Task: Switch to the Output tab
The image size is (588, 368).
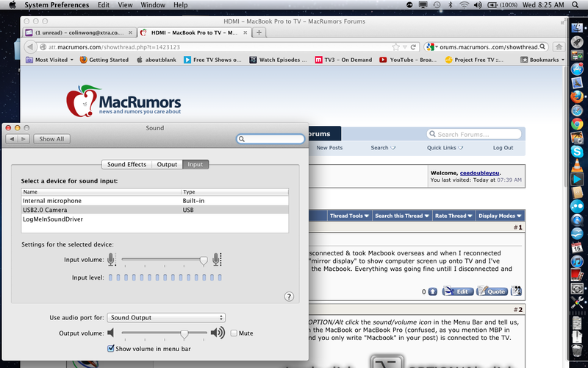Action: coord(167,164)
